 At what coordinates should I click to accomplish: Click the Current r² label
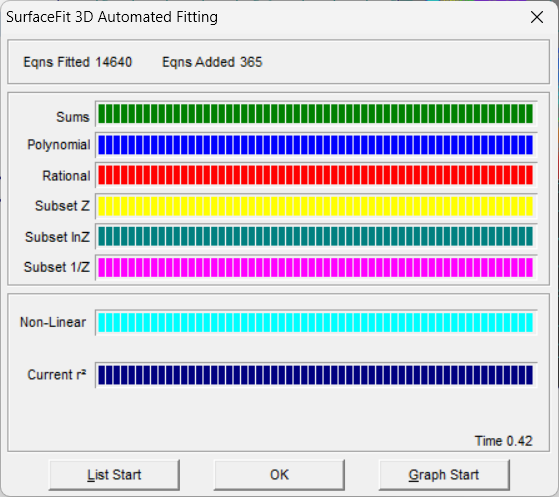[x=57, y=375]
